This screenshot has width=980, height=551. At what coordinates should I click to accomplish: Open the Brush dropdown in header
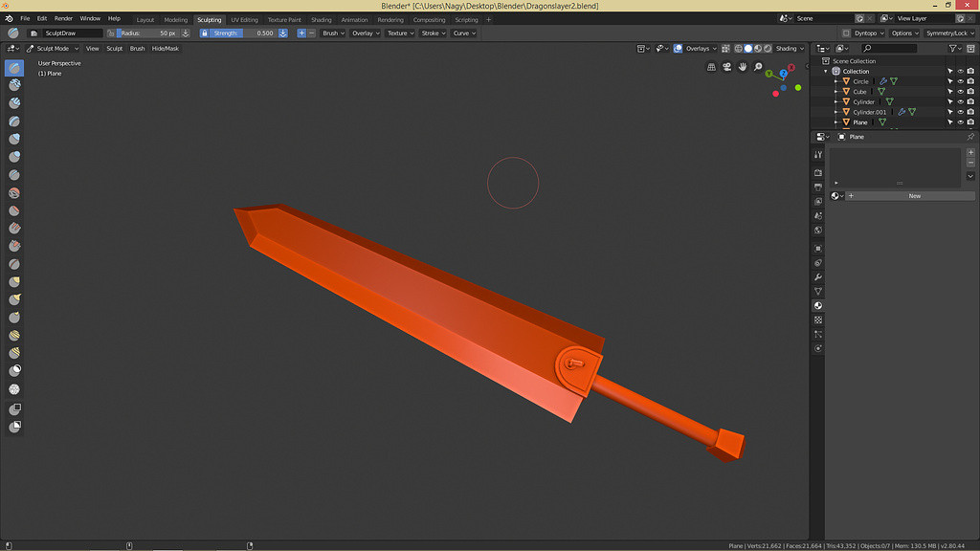point(333,33)
